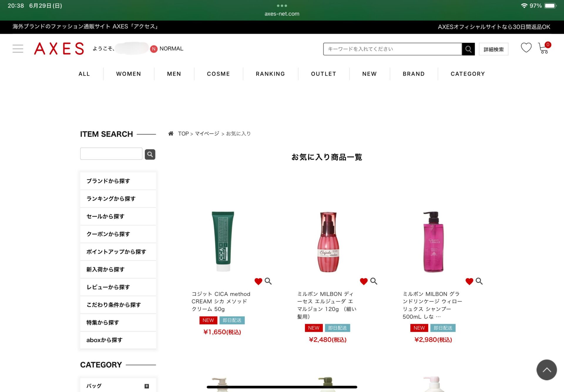
Task: Open the hamburger menu icon
Action: point(18,49)
